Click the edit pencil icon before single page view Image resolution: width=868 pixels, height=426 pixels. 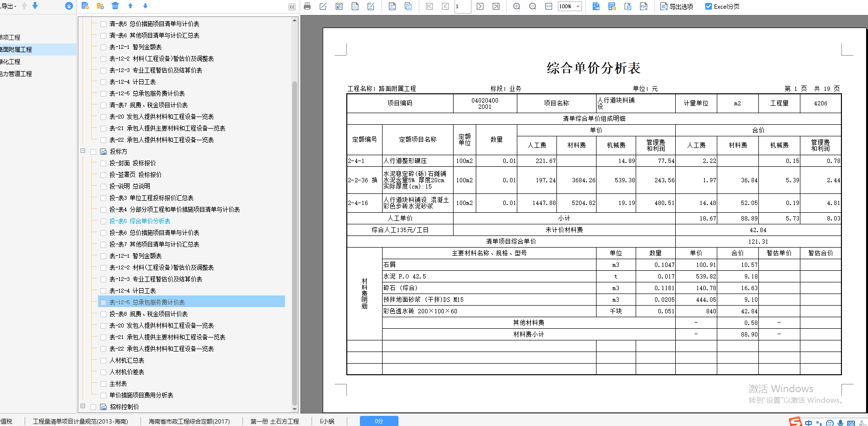(371, 6)
